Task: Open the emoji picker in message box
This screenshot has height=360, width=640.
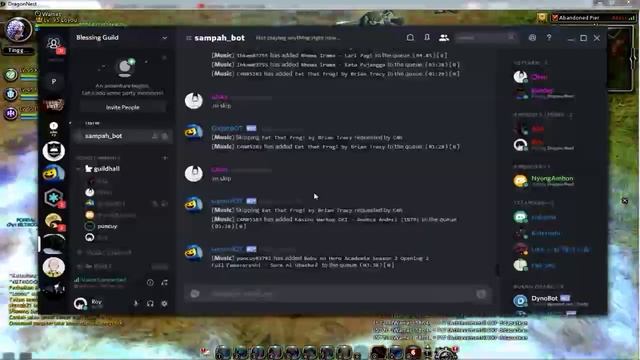Action: click(482, 294)
